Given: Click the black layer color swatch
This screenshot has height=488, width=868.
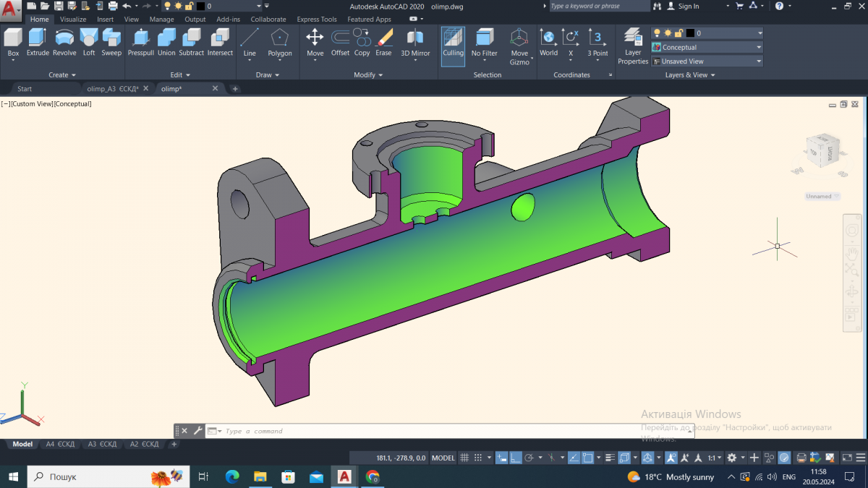Looking at the screenshot, I should tap(690, 33).
